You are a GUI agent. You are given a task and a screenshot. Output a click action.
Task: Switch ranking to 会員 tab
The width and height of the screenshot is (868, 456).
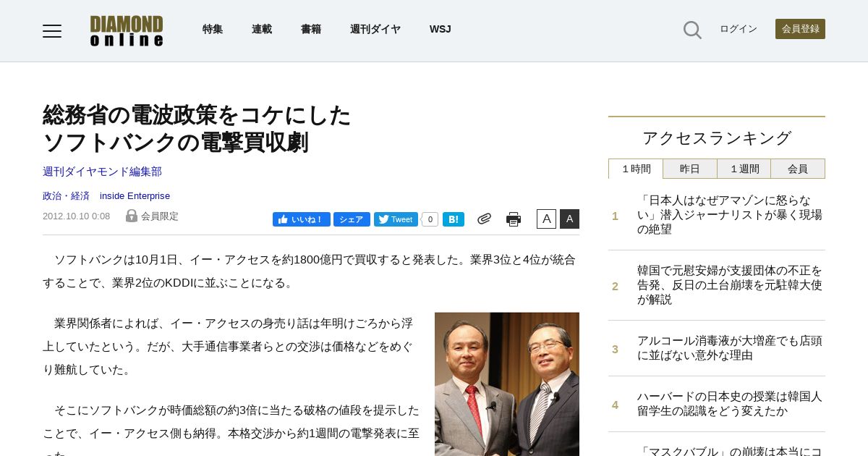[x=798, y=169]
